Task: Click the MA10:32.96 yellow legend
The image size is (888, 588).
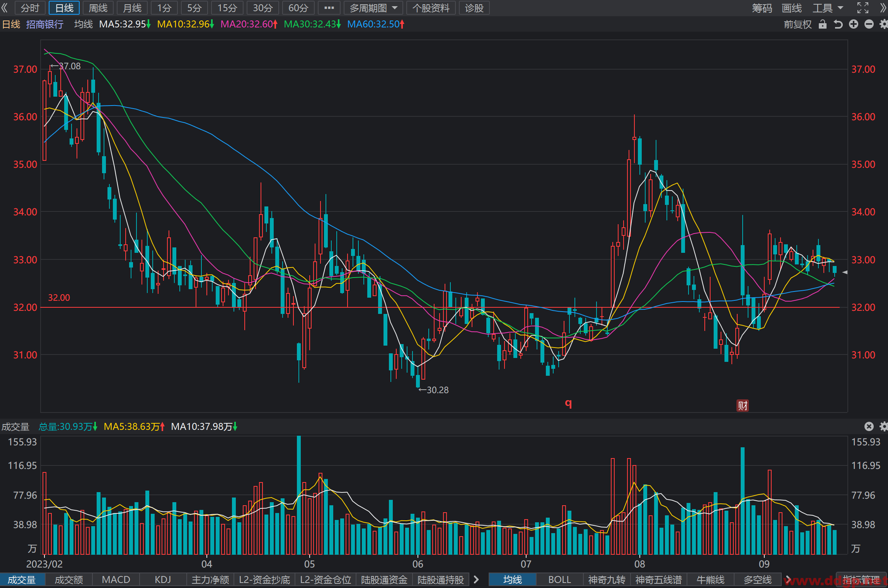Action: [x=186, y=24]
